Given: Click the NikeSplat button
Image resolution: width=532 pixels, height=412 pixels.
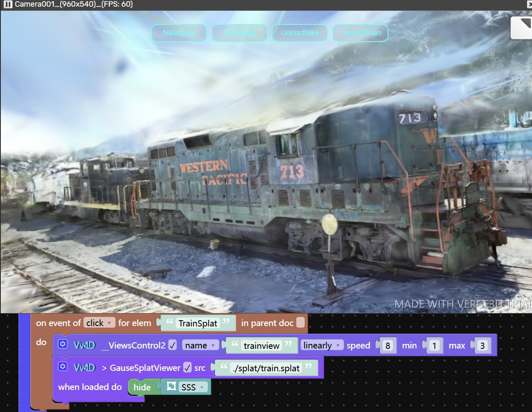Looking at the screenshot, I should (179, 33).
